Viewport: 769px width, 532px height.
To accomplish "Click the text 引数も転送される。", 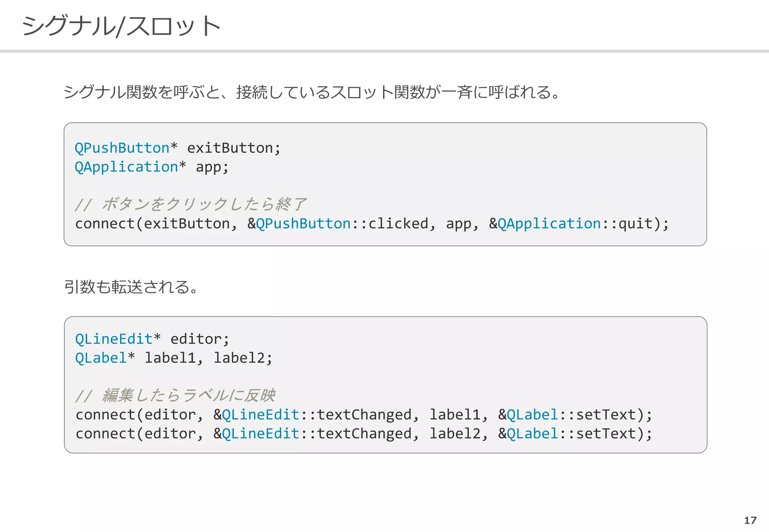I will (x=131, y=287).
